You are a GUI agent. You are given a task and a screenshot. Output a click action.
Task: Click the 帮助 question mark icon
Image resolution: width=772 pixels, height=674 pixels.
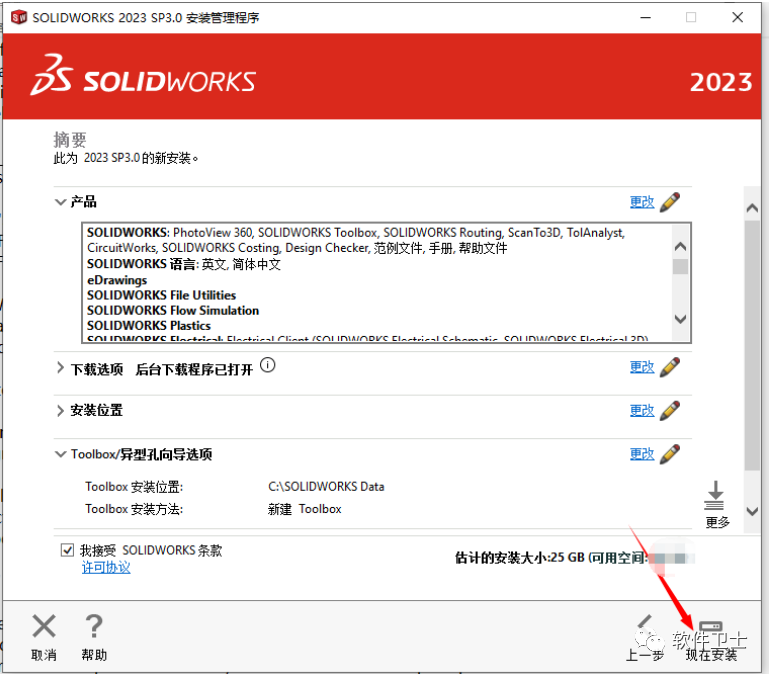pyautogui.click(x=94, y=626)
